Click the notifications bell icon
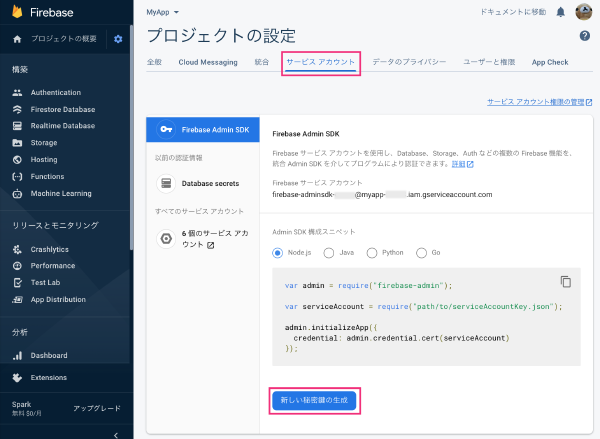600x439 pixels. click(560, 12)
